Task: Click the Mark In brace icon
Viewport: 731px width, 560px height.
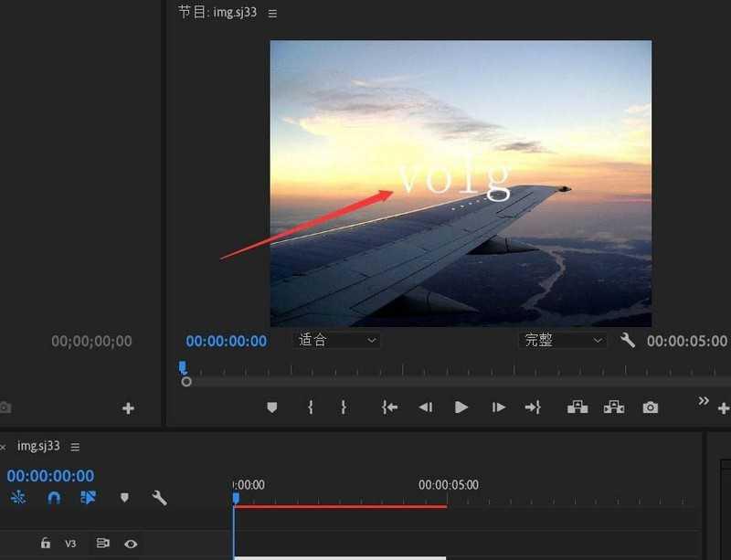Action: [x=311, y=407]
